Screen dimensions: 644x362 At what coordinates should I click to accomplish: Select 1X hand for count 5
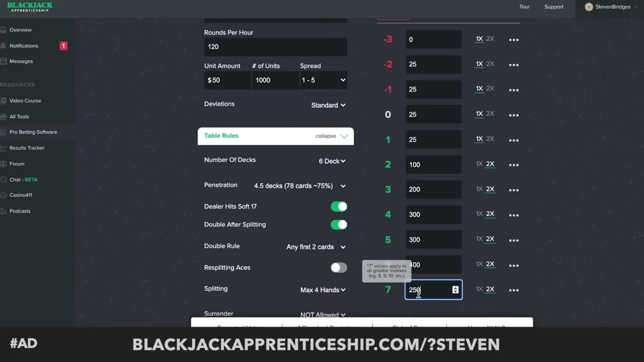point(479,239)
